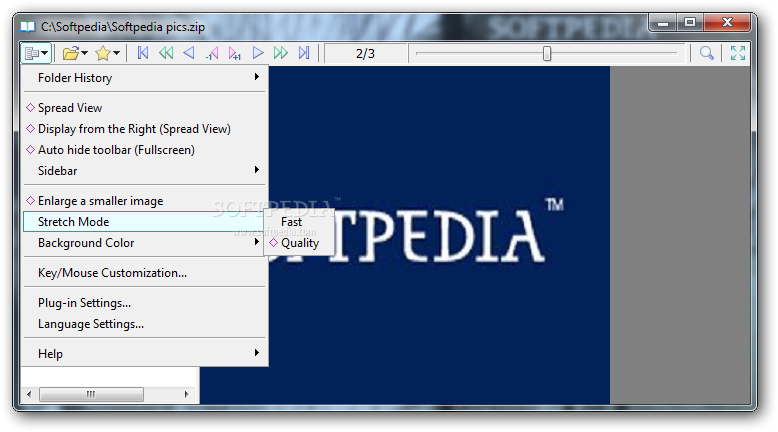The height and width of the screenshot is (432, 778).
Task: Go to the next page
Action: tap(258, 53)
